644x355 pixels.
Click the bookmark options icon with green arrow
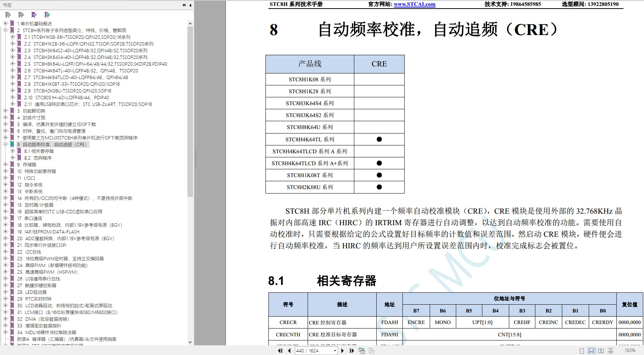coord(47,15)
